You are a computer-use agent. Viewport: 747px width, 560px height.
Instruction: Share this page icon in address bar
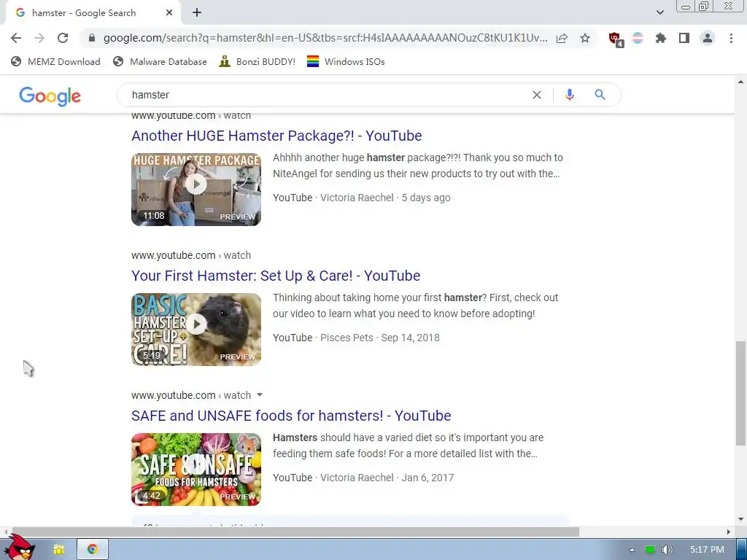pyautogui.click(x=562, y=38)
